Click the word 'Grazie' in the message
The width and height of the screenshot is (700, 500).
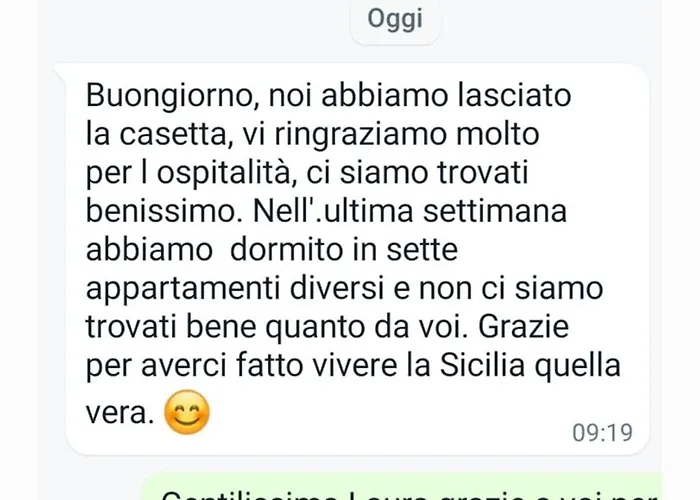click(524, 326)
